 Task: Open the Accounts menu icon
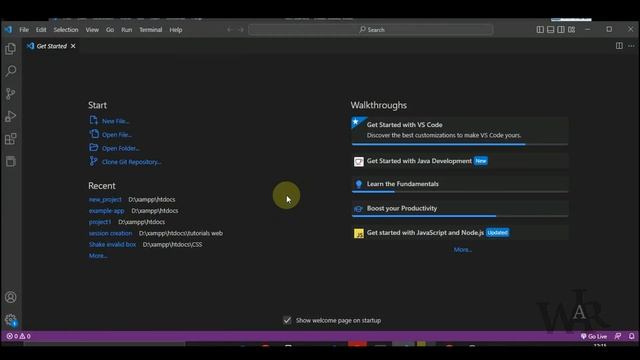[11, 297]
